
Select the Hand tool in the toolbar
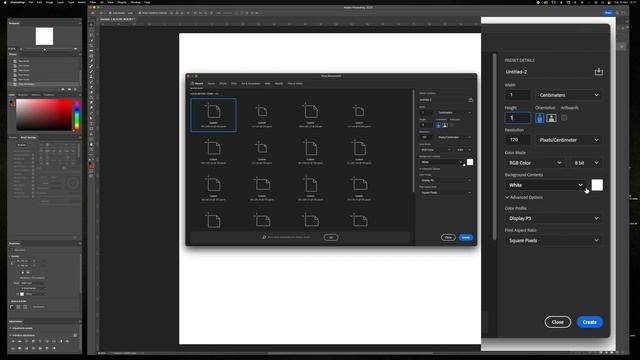pos(91,144)
